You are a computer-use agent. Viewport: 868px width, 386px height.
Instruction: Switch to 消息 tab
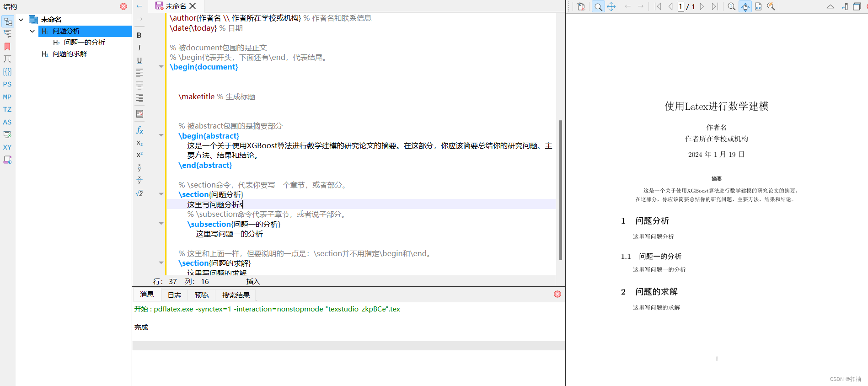[x=147, y=295]
